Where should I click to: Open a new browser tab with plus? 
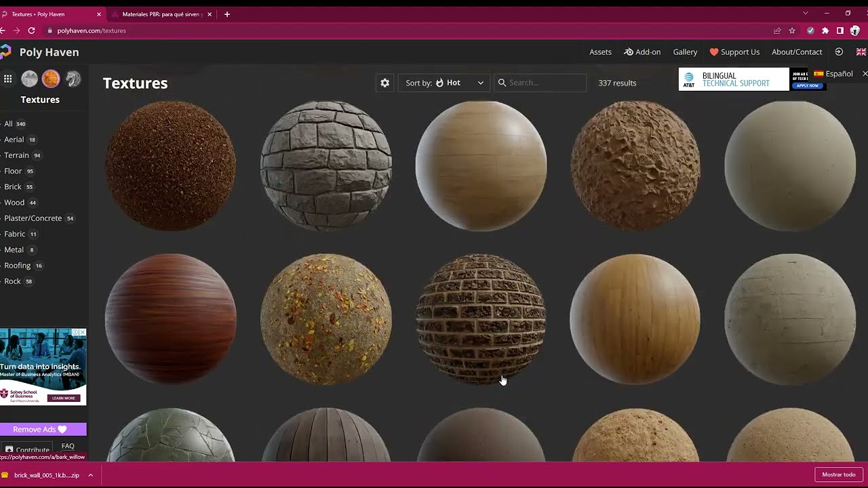227,14
